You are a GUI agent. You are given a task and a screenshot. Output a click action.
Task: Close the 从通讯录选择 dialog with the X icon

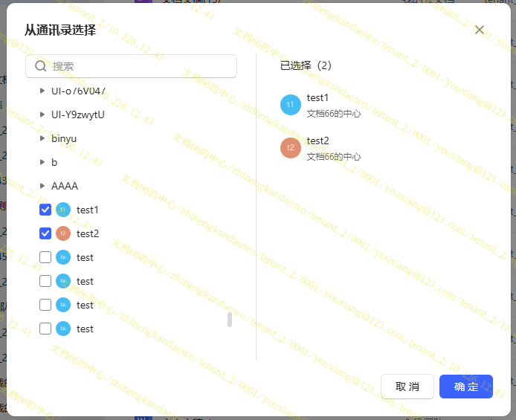coord(480,30)
